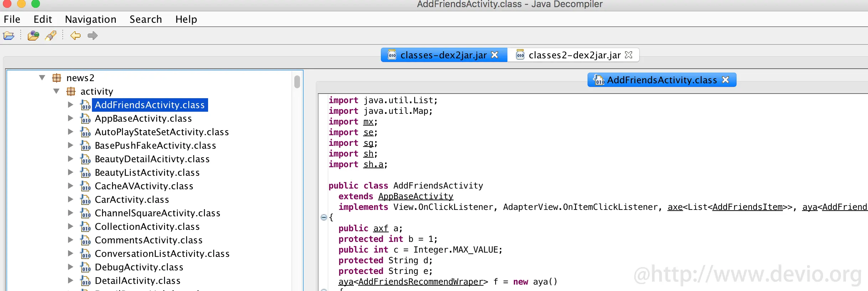Click the class icon on AddFriendsActivity.class editor tab
Screen dimensions: 868x291
point(599,80)
